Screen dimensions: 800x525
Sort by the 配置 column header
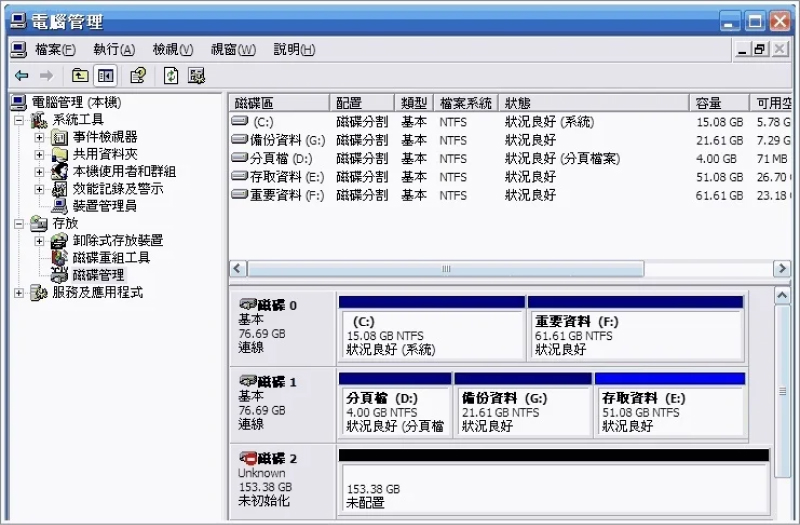[x=362, y=103]
